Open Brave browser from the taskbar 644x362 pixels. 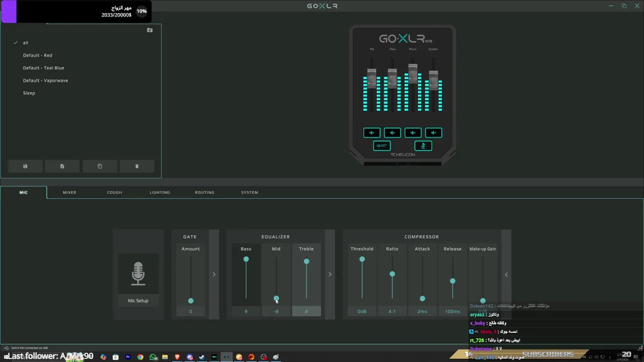[177, 357]
